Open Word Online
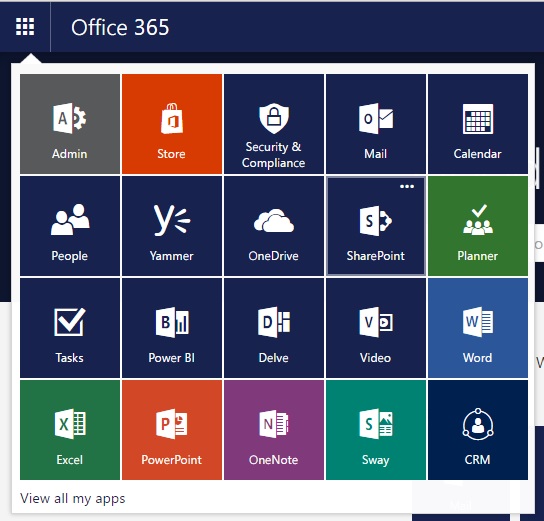Viewport: 544px width, 521px height. (478, 328)
